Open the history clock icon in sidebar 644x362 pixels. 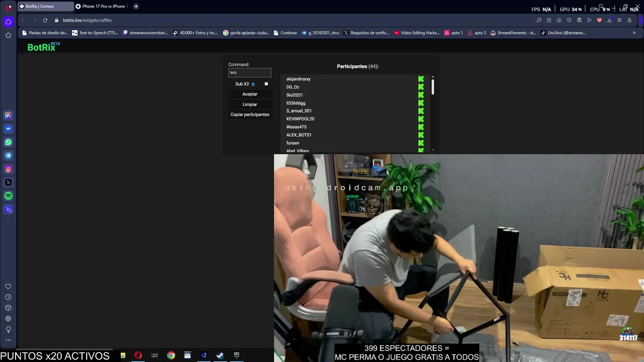pyautogui.click(x=9, y=297)
